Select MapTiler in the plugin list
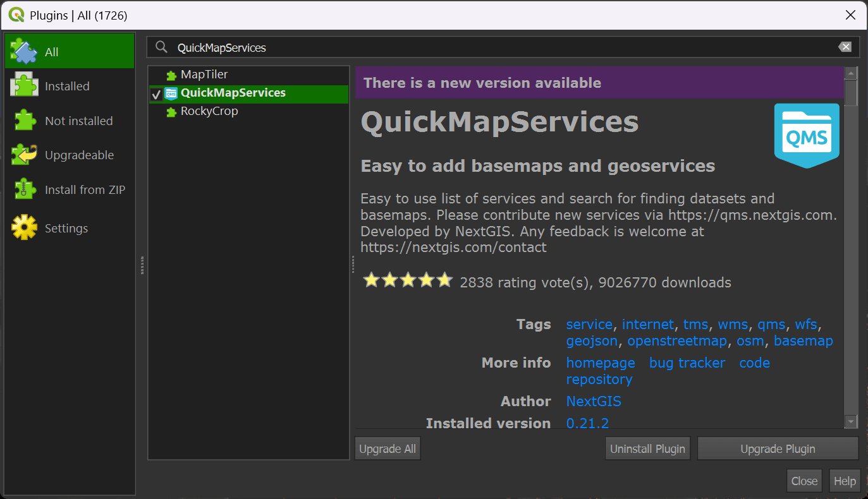The height and width of the screenshot is (499, 868). [248, 75]
